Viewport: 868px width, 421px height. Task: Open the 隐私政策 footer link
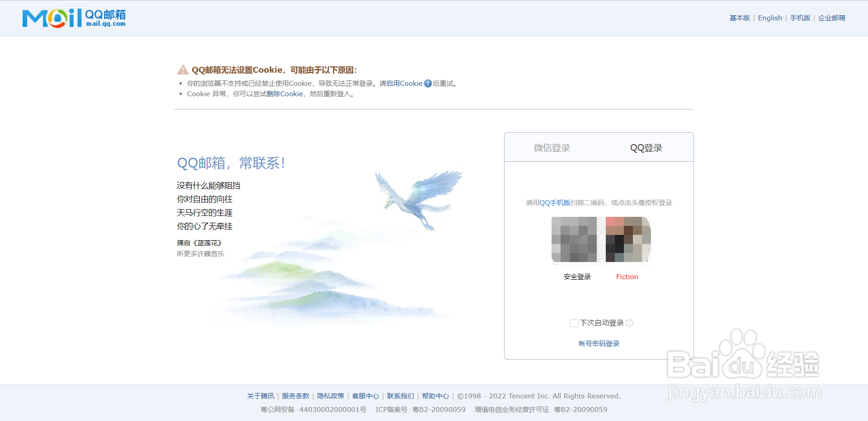(x=330, y=396)
